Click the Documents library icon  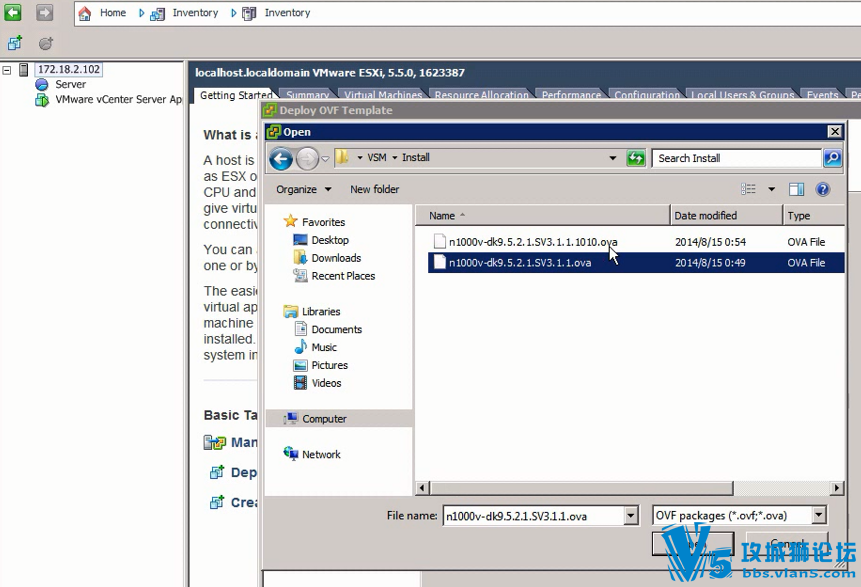click(x=301, y=329)
